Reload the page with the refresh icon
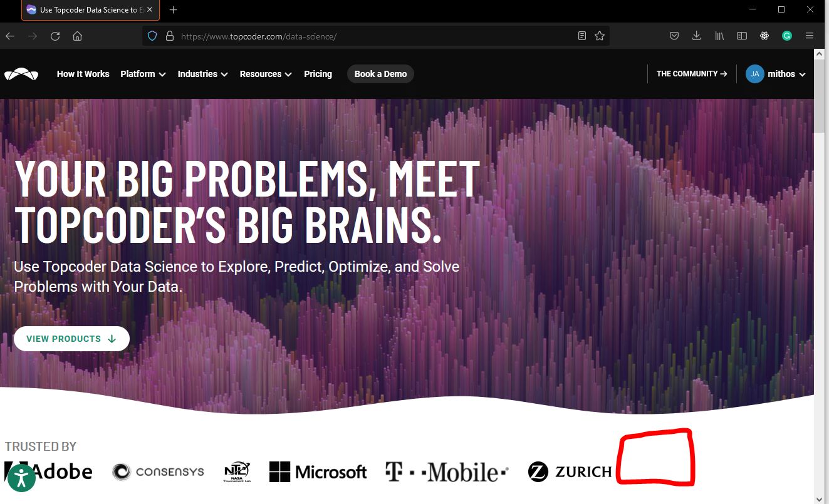This screenshot has height=504, width=829. [55, 36]
